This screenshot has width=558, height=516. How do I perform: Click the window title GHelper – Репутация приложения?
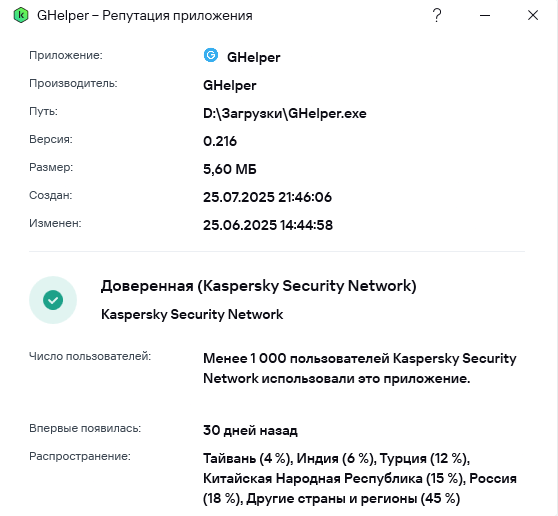(x=145, y=16)
